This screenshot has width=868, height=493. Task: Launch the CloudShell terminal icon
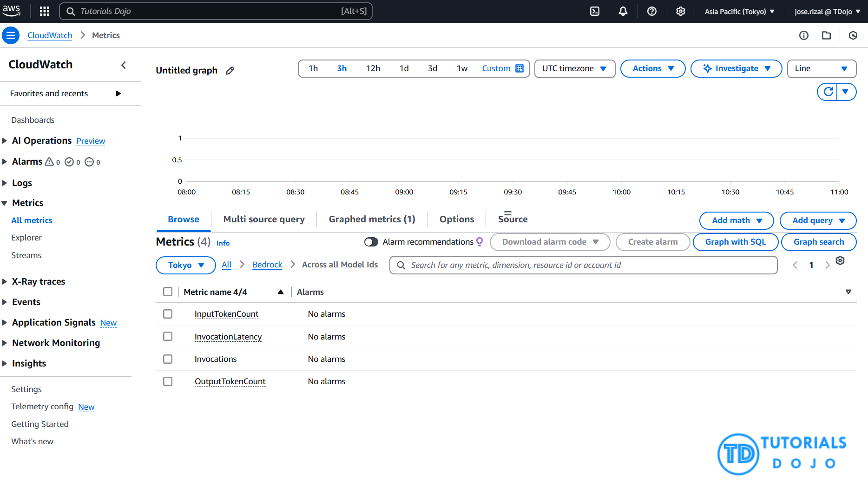point(595,11)
